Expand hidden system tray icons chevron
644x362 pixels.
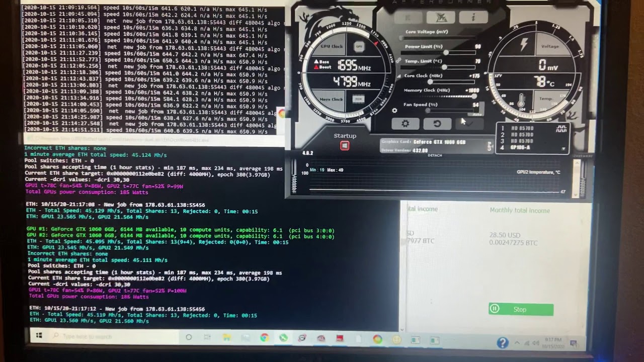click(517, 343)
